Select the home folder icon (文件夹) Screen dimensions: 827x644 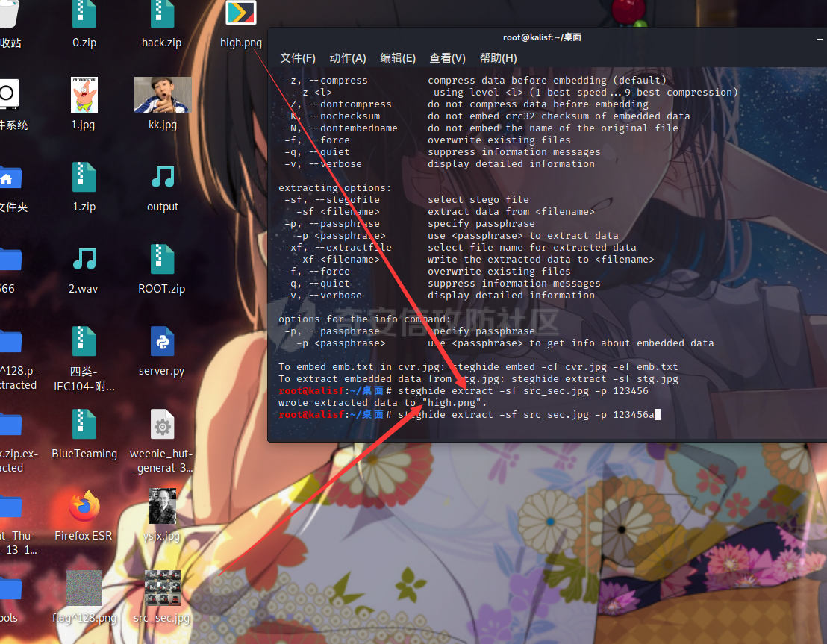pos(10,178)
